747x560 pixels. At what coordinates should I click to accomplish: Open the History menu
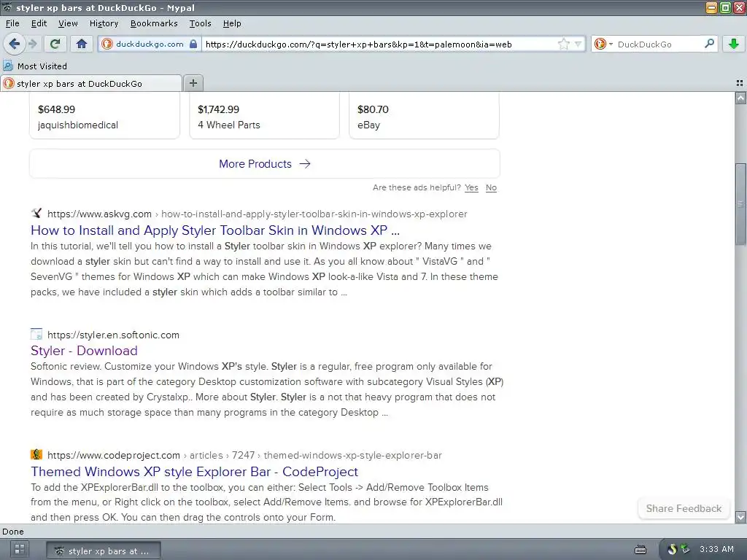click(104, 23)
